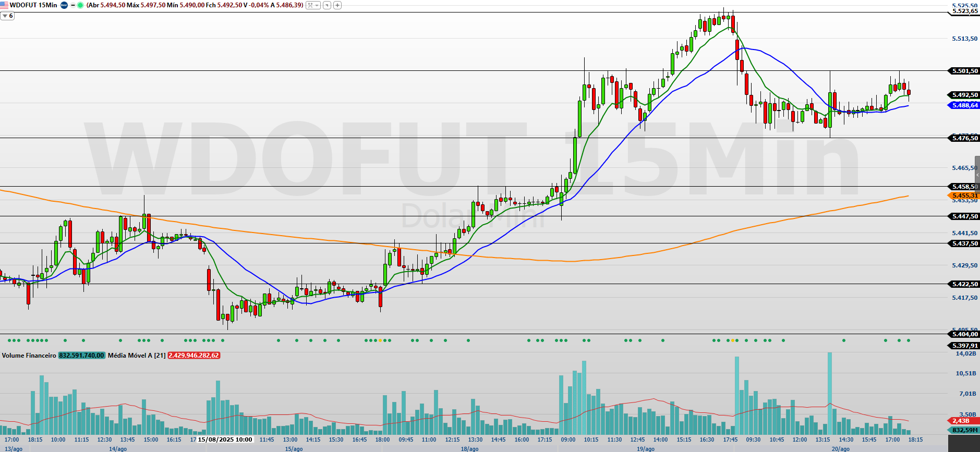
Task: Click the round blue exchange logo icon
Action: tap(64, 5)
